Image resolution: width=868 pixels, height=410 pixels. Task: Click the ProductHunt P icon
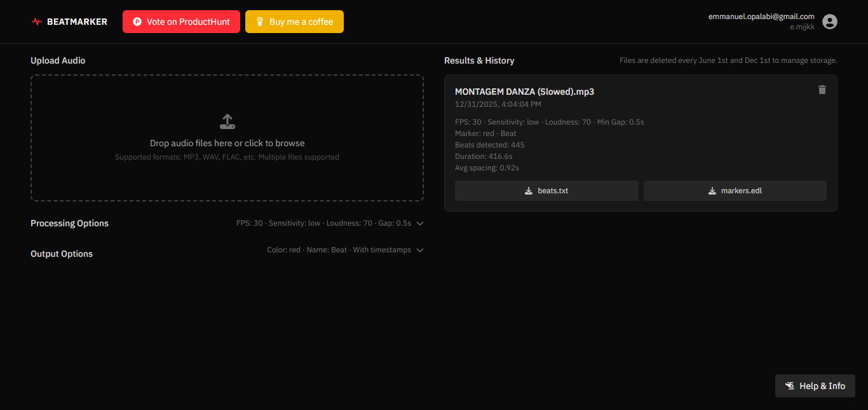click(137, 21)
